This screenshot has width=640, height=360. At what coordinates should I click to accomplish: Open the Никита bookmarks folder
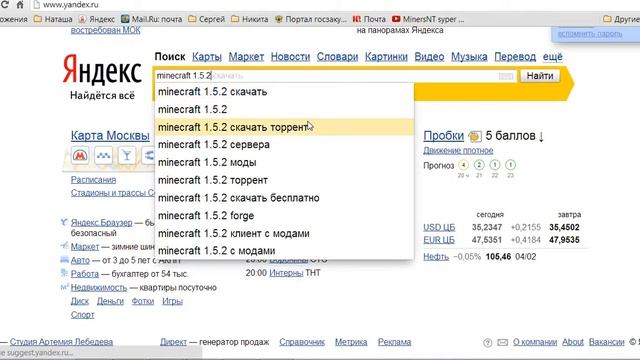(250, 19)
